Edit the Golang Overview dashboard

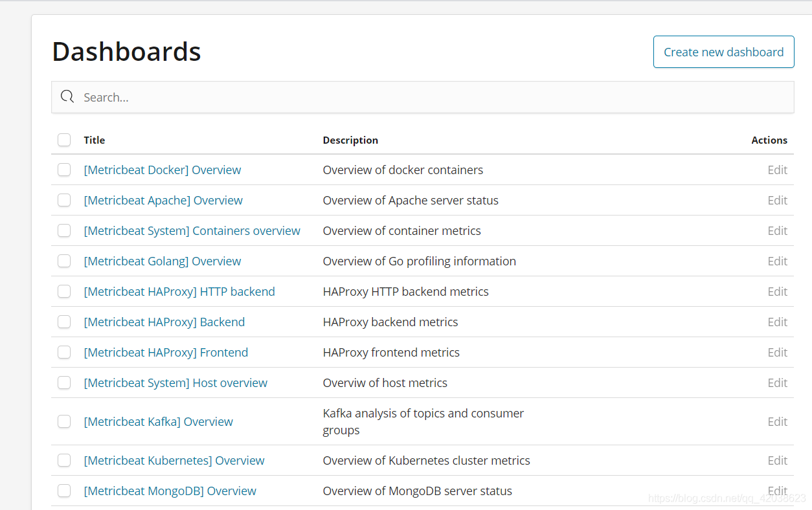tap(777, 261)
